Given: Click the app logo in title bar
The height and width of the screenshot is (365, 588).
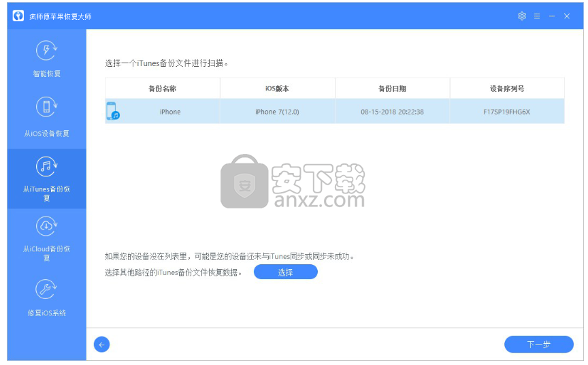Looking at the screenshot, I should coord(18,16).
